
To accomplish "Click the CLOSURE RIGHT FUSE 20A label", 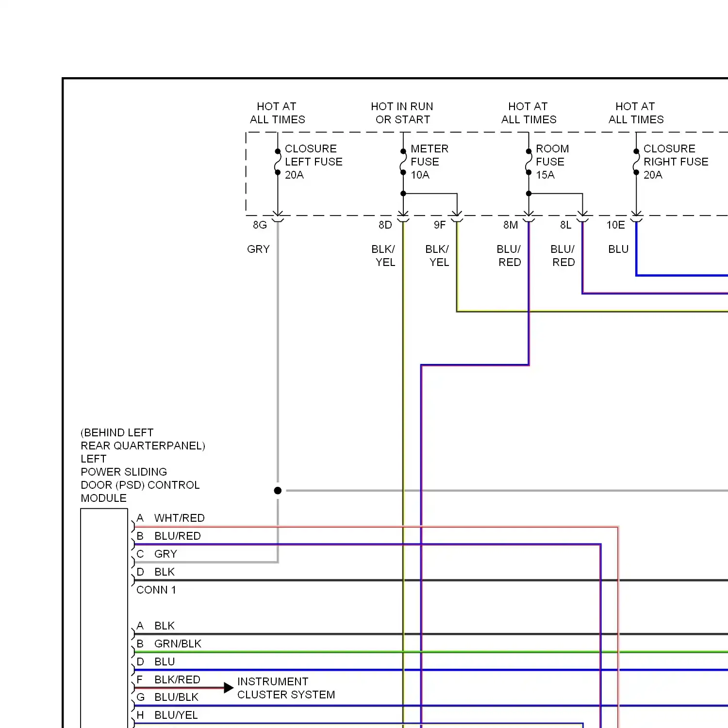I will click(x=676, y=162).
